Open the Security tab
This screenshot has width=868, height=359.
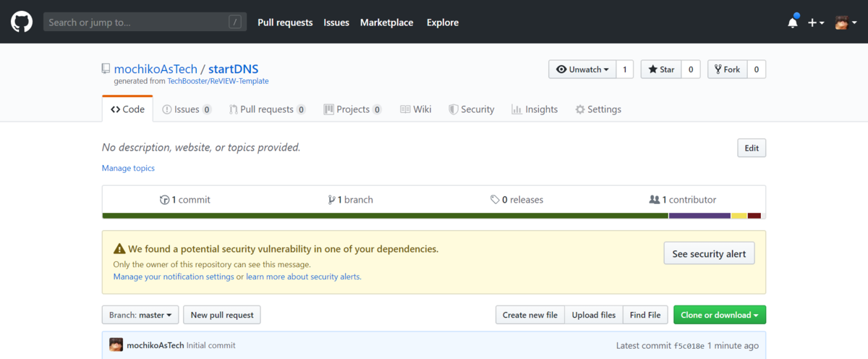point(472,109)
